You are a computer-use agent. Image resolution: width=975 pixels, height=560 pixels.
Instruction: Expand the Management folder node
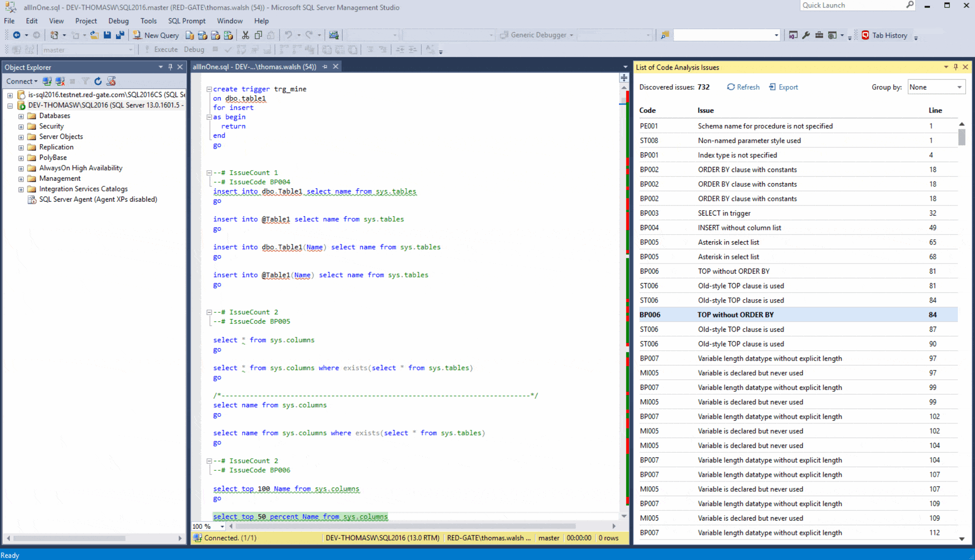pos(21,178)
